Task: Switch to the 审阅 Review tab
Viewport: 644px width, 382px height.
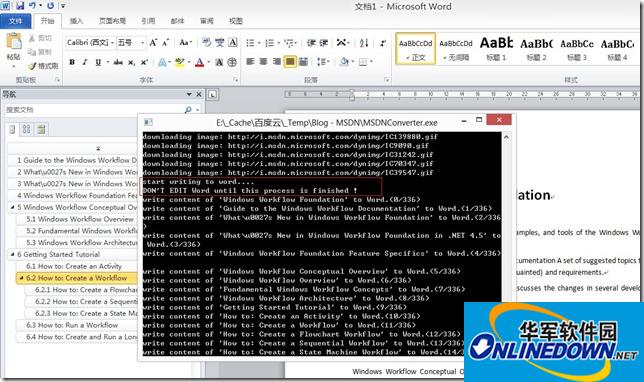Action: tap(207, 21)
